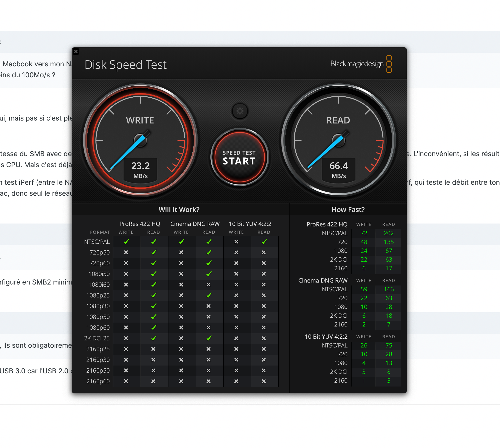The width and height of the screenshot is (500, 448).
Task: Click the 1080p30 row label
Action: pyautogui.click(x=98, y=306)
